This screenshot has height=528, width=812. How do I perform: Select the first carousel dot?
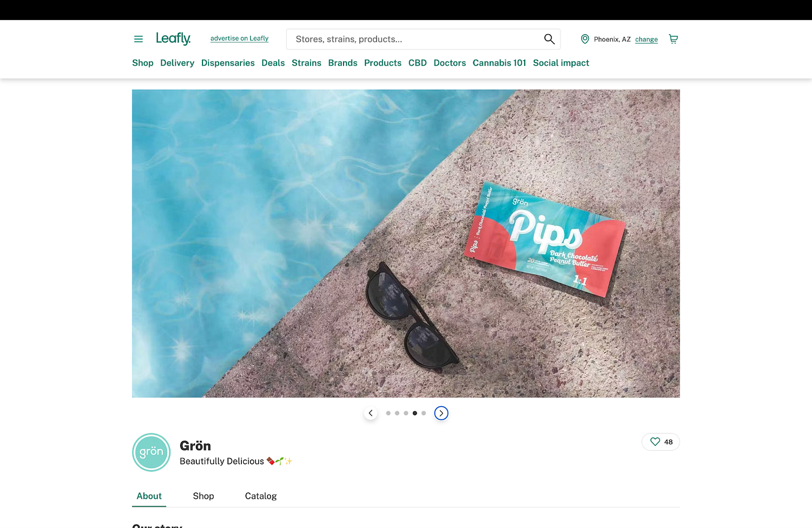[388, 413]
